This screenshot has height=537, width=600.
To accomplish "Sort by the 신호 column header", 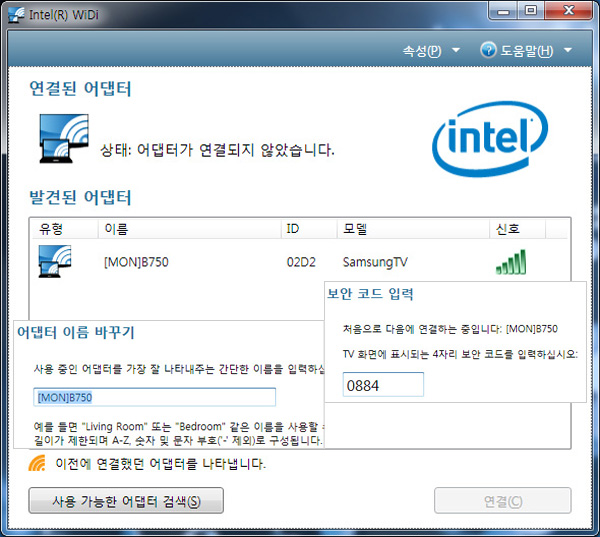I will click(517, 229).
